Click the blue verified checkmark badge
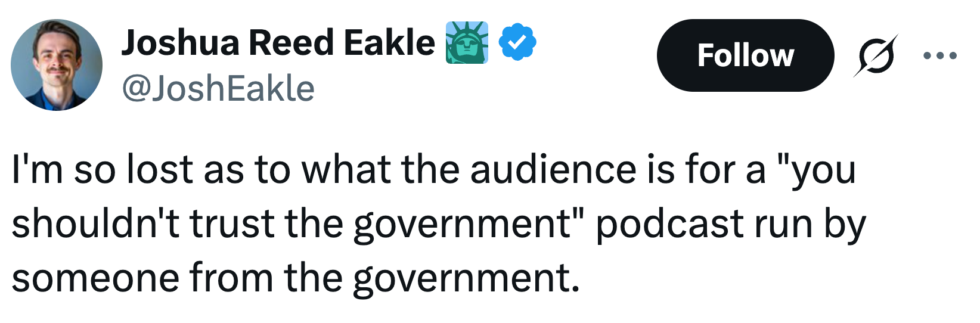Screen dimensions: 980x323 pyautogui.click(x=517, y=42)
